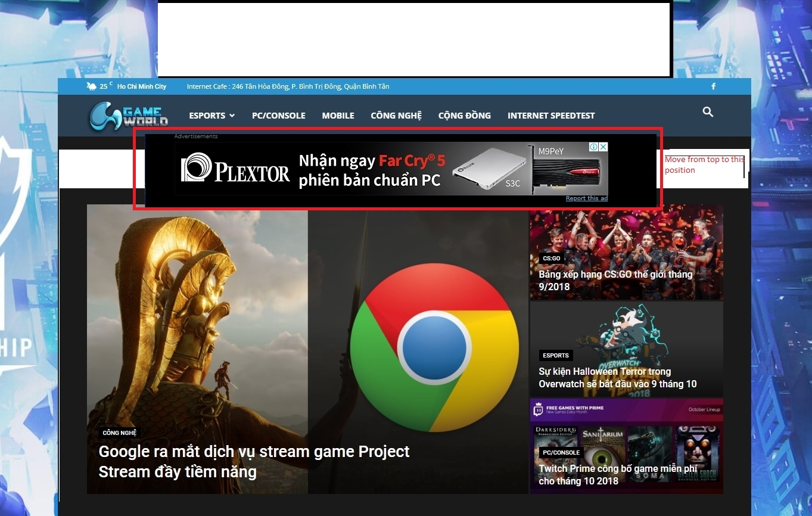Select CÔNG NGHỆ in the navigation bar
Screen dimensions: 812x516
(x=396, y=116)
